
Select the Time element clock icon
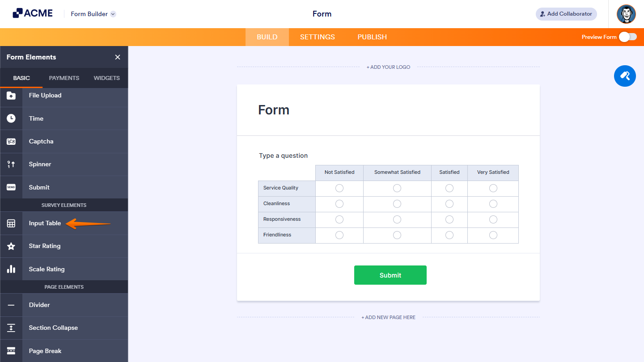coord(11,118)
